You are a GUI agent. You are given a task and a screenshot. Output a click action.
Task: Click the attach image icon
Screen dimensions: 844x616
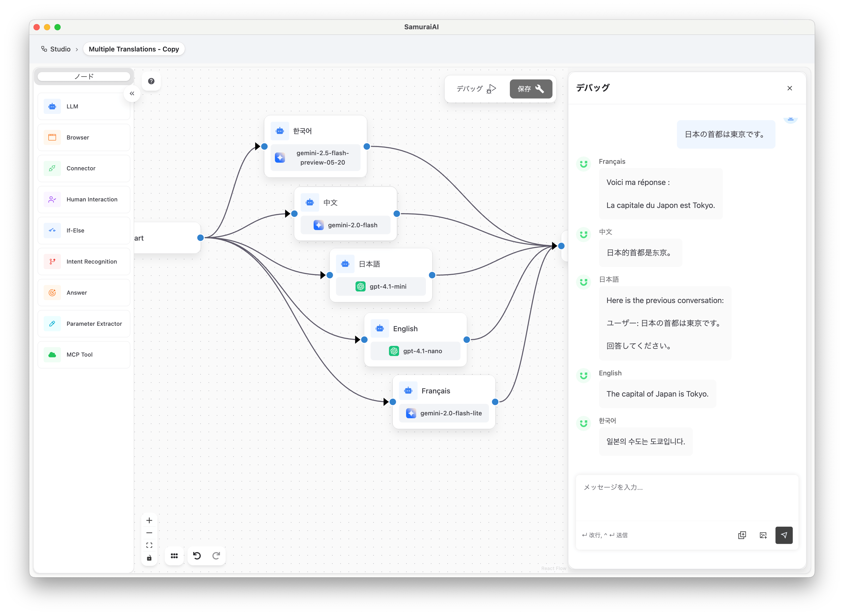pyautogui.click(x=763, y=535)
